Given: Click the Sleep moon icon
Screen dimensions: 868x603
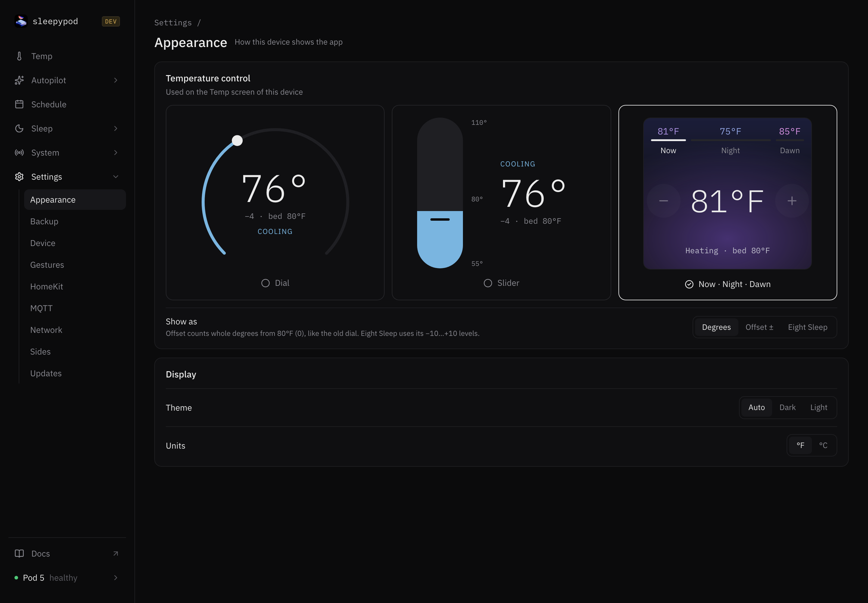Looking at the screenshot, I should coord(19,128).
